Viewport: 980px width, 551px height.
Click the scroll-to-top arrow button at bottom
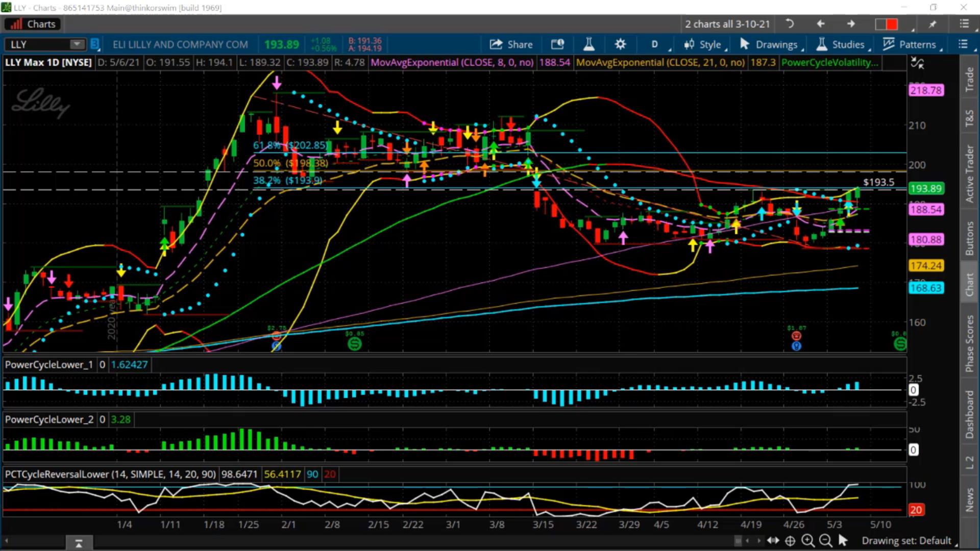(79, 543)
